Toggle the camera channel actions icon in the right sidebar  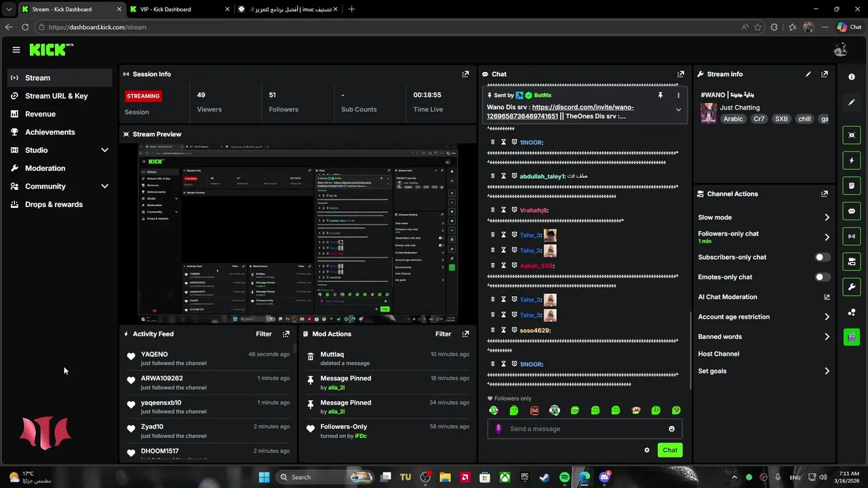tap(852, 261)
